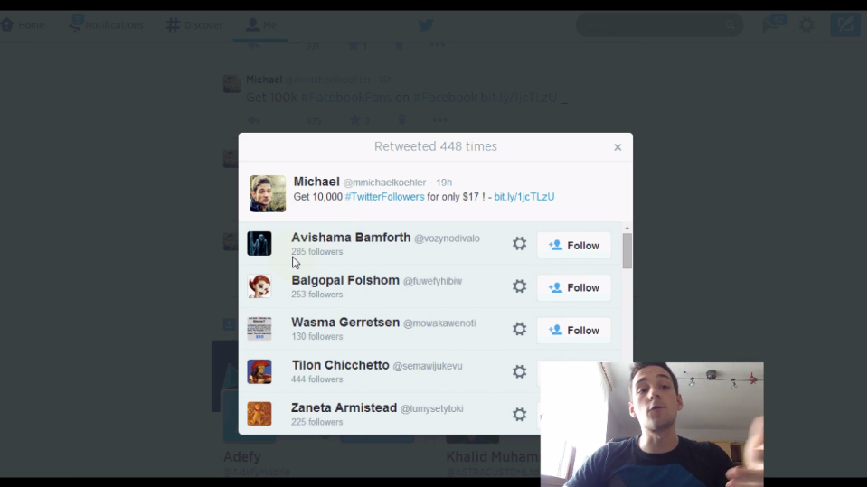Click the @mmichaelkoehler handle in dialog

pos(385,183)
